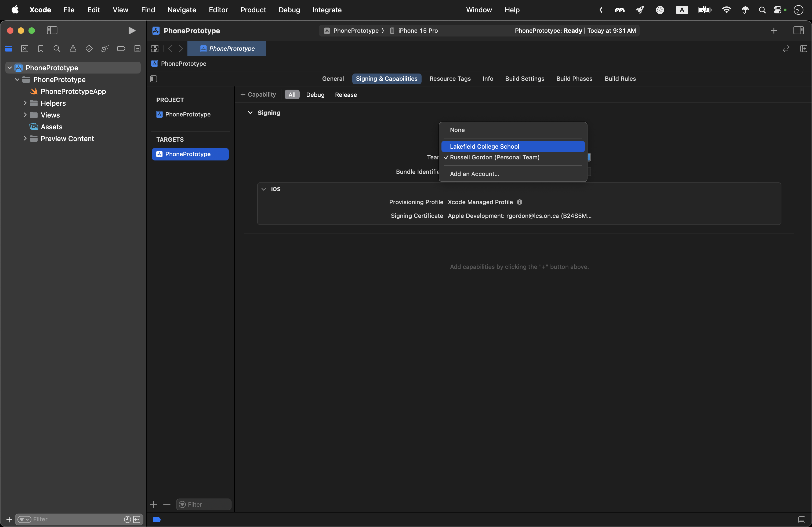This screenshot has height=527, width=812.
Task: Open the bookmark navigator icon
Action: click(x=41, y=49)
